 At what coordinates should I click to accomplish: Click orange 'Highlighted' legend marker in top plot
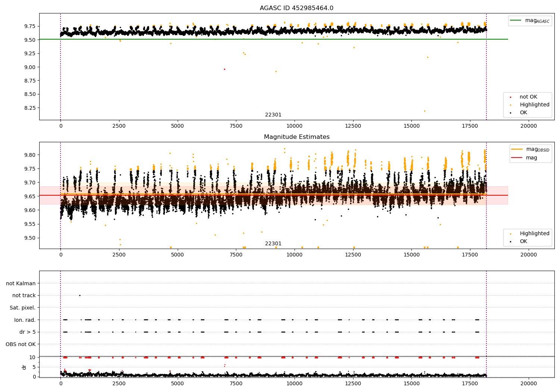(x=510, y=105)
